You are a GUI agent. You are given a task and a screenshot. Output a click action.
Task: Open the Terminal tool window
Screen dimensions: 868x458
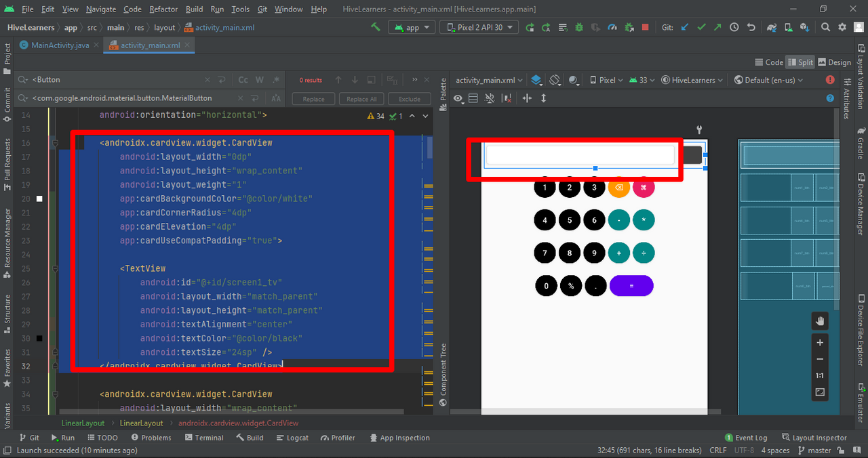tap(203, 438)
